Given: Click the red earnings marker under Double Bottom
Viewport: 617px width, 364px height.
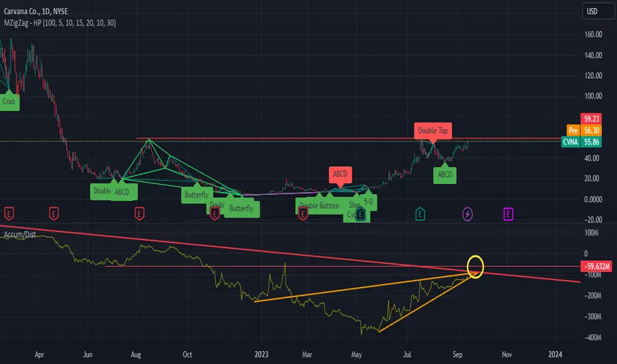Looking at the screenshot, I should [x=303, y=214].
